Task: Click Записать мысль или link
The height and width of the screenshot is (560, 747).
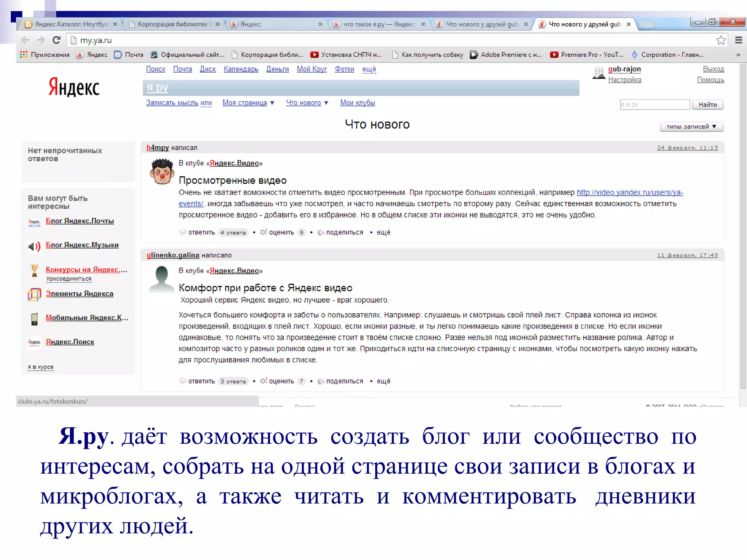Action: (x=179, y=103)
